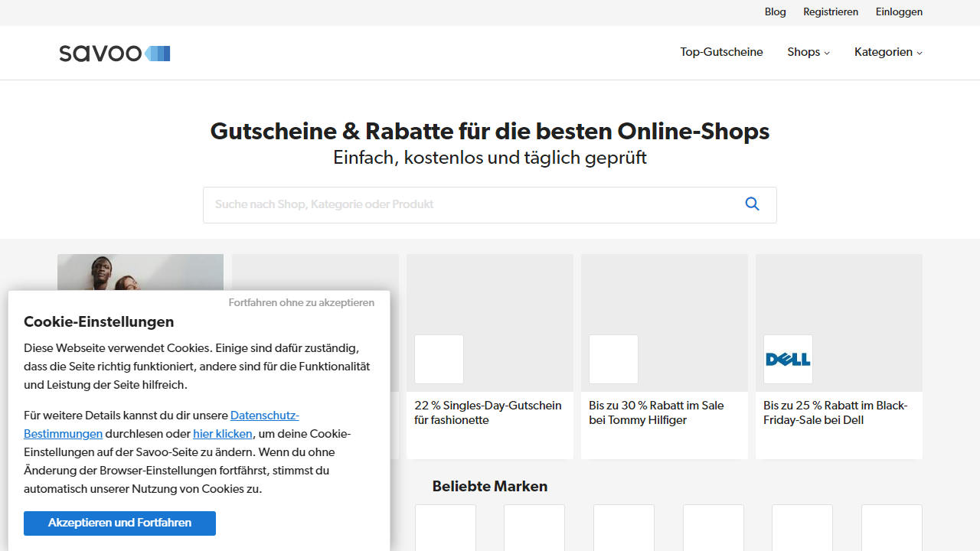The image size is (980, 551).
Task: Click Fortfahren ohne zu akzeptieren
Action: [x=301, y=303]
